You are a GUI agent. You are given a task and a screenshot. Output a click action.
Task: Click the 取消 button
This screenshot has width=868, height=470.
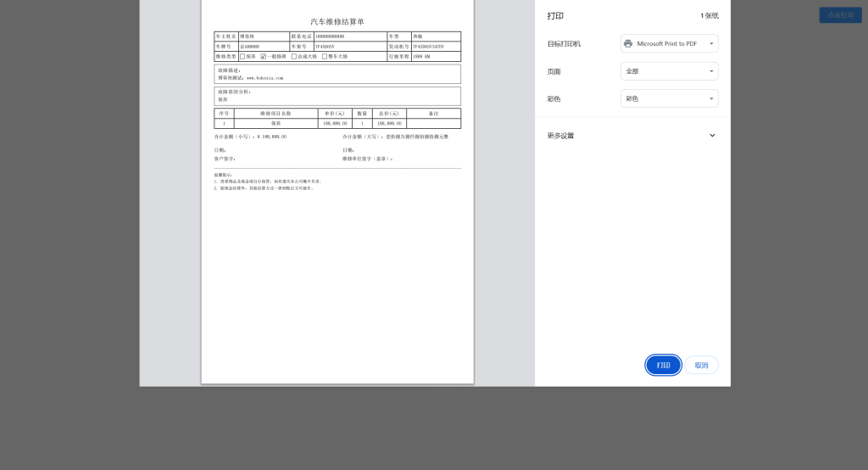(x=701, y=366)
